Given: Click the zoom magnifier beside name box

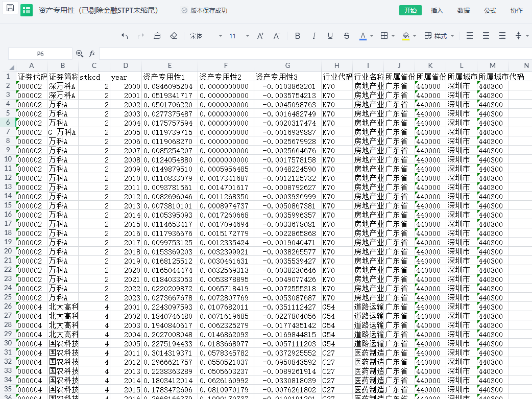Looking at the screenshot, I should [80, 54].
